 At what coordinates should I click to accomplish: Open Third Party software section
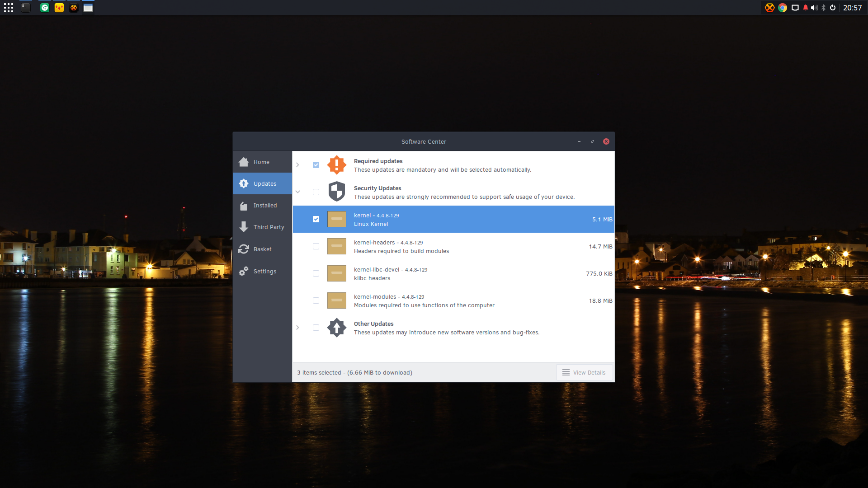pos(262,227)
